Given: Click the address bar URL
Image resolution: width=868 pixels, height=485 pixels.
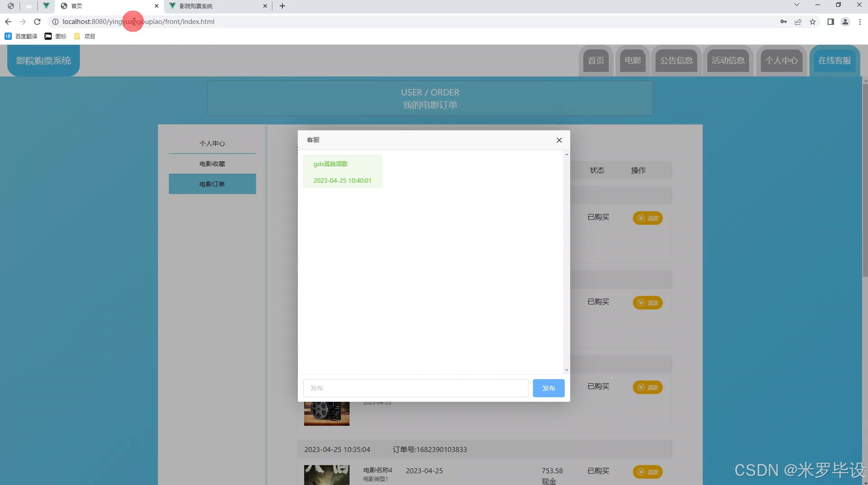Looking at the screenshot, I should pyautogui.click(x=138, y=22).
